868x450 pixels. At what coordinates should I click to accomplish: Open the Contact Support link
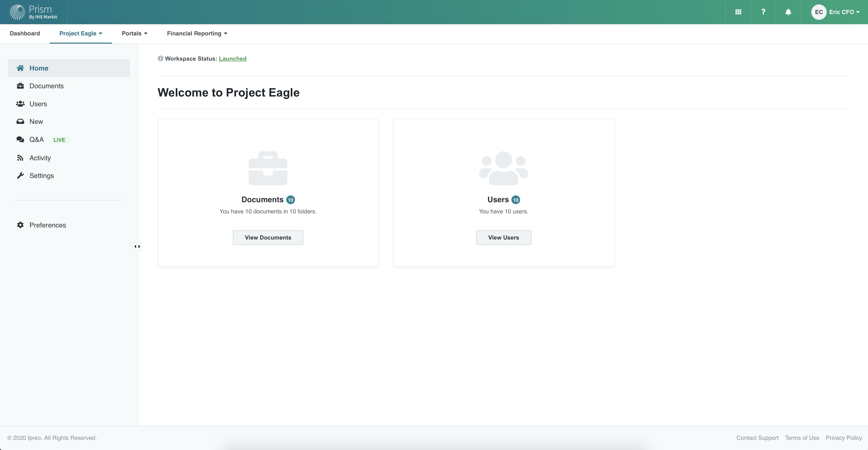757,438
